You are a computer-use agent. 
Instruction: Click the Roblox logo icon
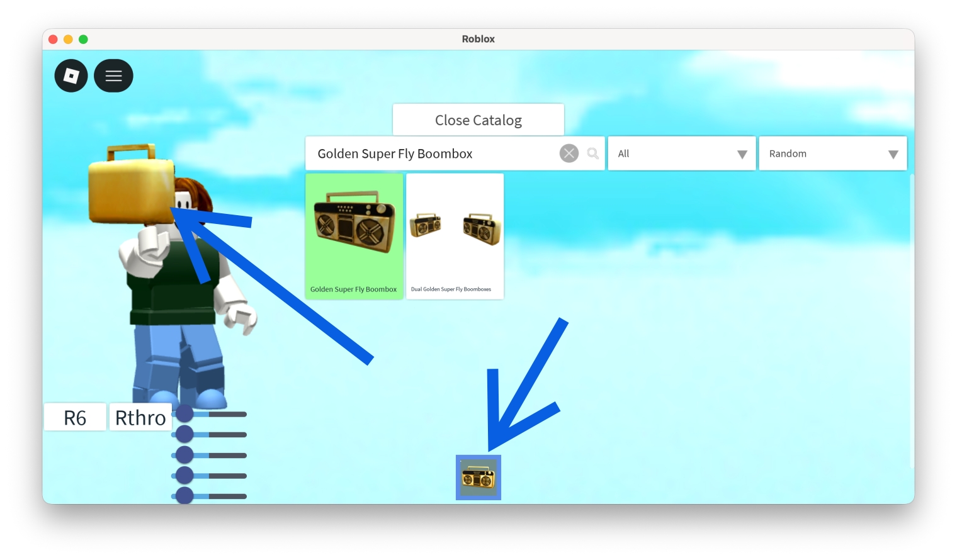[71, 76]
